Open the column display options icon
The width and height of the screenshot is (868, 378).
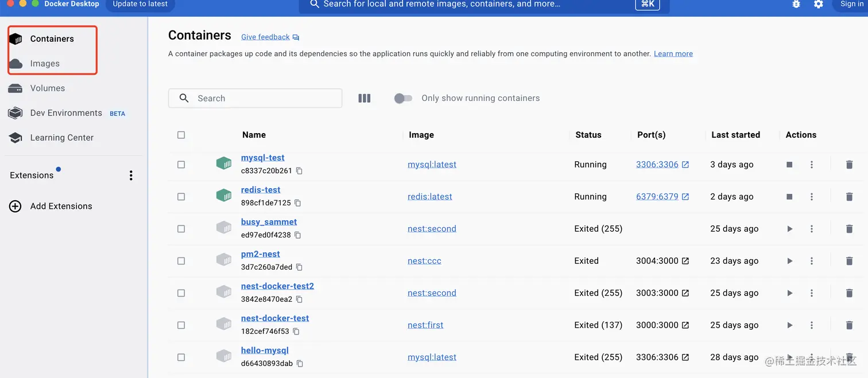pos(364,98)
